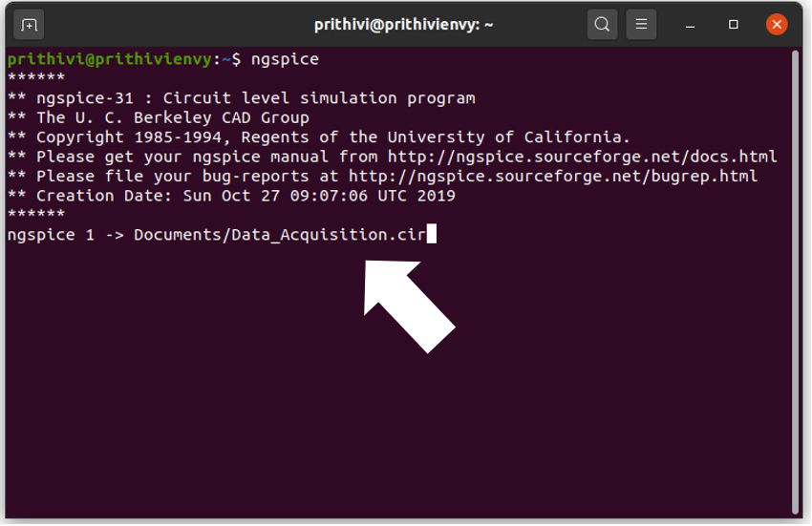Open terminal search
The height and width of the screenshot is (526, 812).
(x=602, y=24)
